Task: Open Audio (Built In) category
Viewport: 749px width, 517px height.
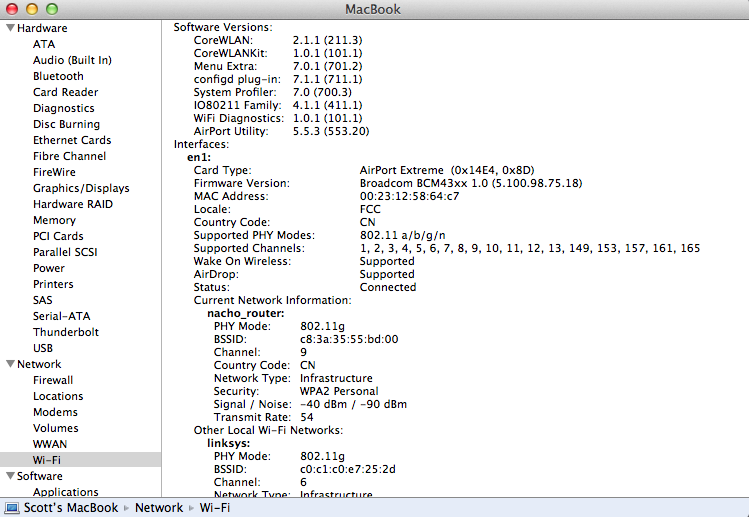Action: (72, 60)
